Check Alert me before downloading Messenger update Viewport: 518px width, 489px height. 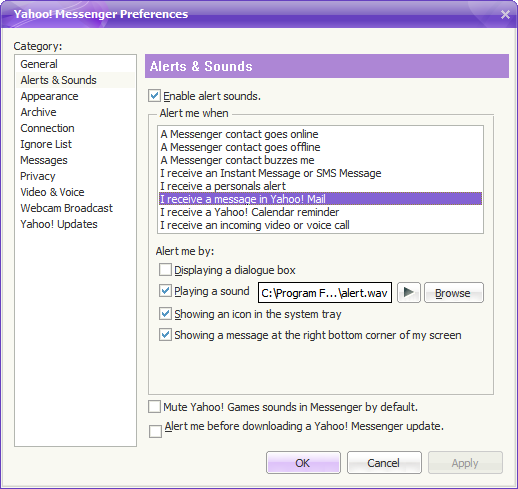[x=155, y=431]
